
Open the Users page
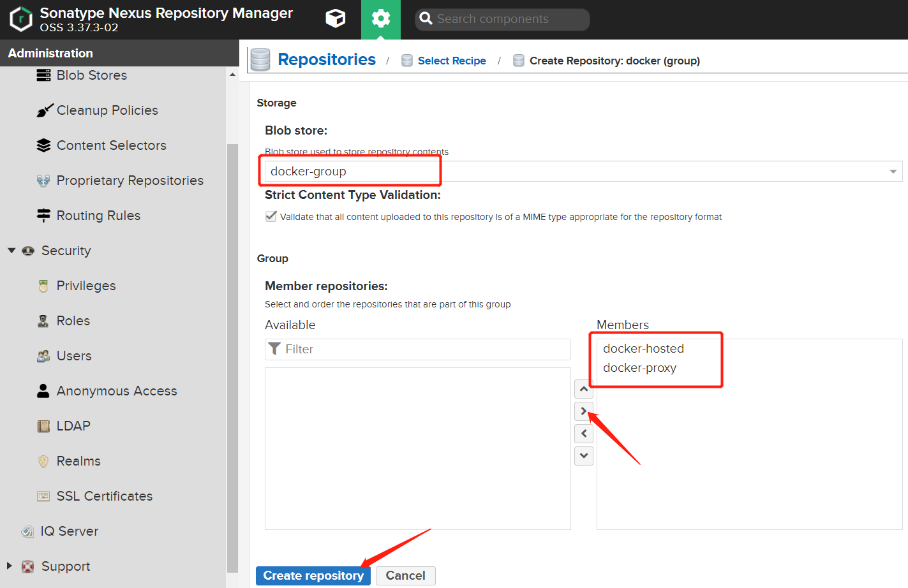click(74, 356)
